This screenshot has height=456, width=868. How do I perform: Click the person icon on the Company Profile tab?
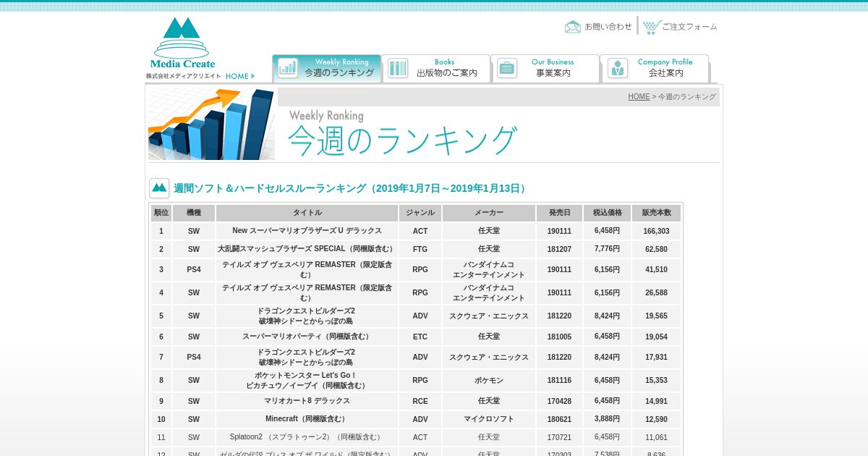(x=618, y=68)
